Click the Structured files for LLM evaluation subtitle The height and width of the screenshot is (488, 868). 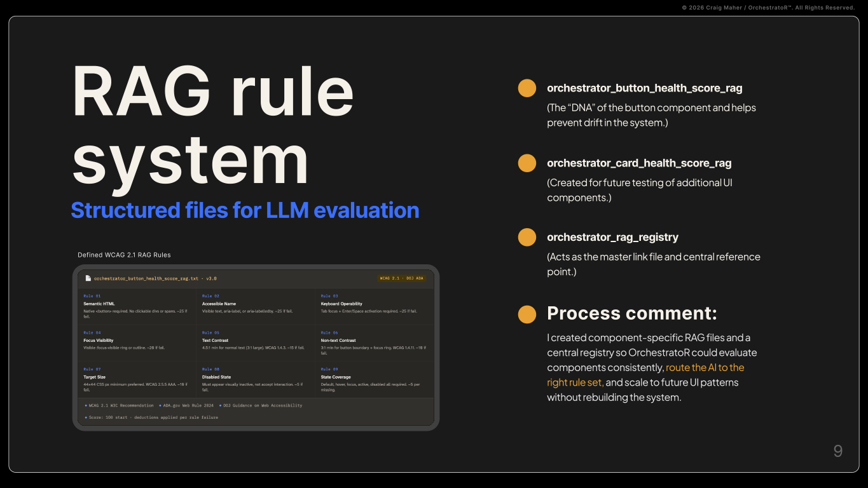(x=245, y=210)
